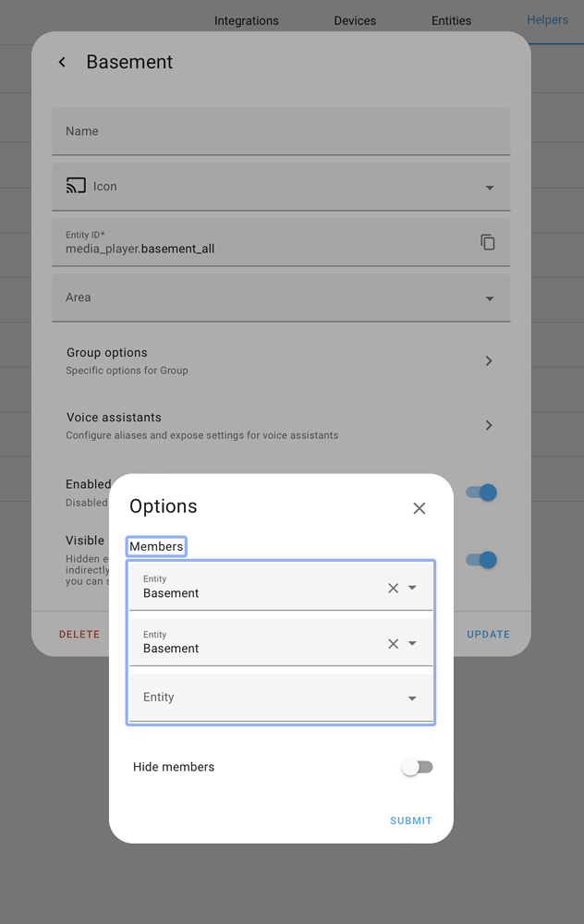
Task: Click the Name input field
Action: click(x=277, y=130)
